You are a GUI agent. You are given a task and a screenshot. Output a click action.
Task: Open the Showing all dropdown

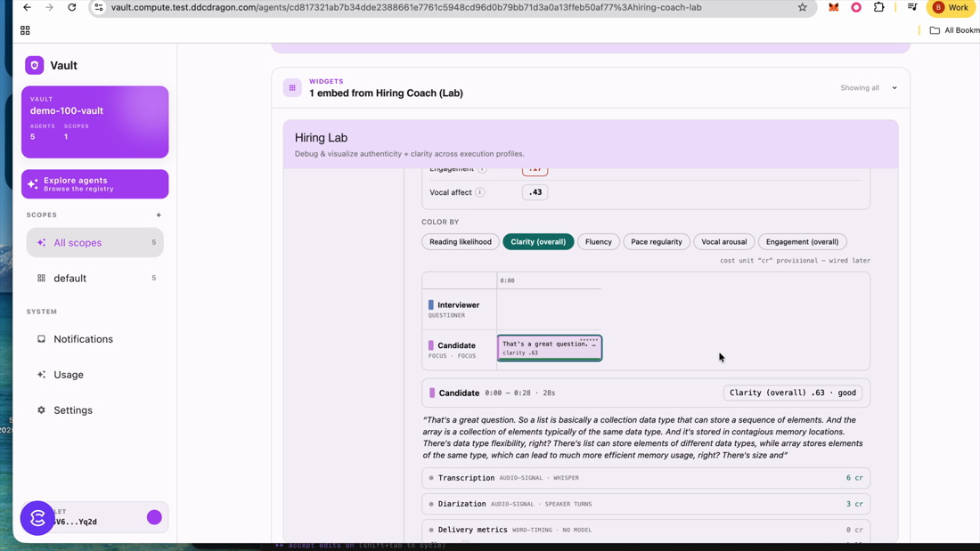click(869, 88)
